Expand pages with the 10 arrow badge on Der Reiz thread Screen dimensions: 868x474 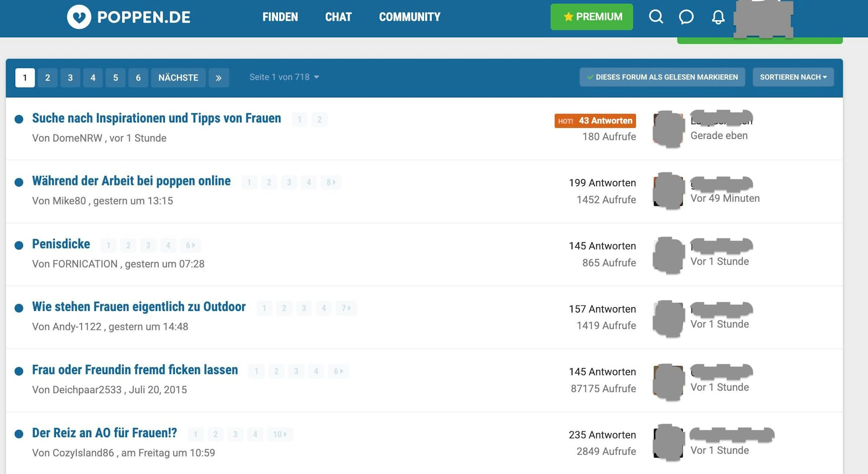pyautogui.click(x=279, y=434)
